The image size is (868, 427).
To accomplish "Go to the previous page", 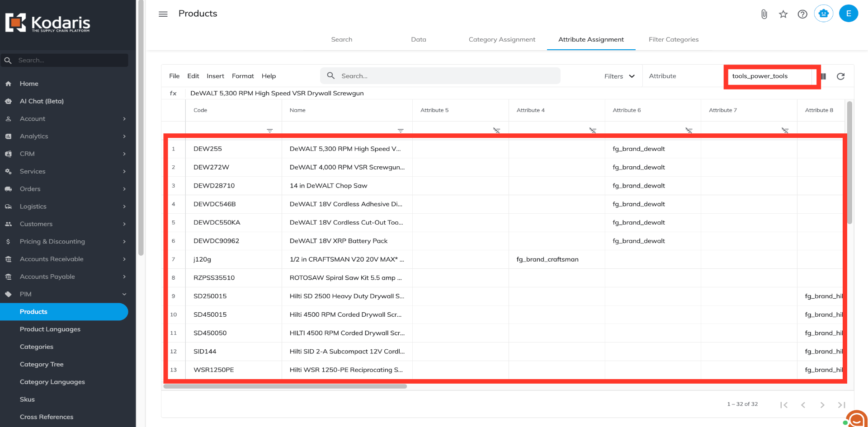I will pos(803,405).
